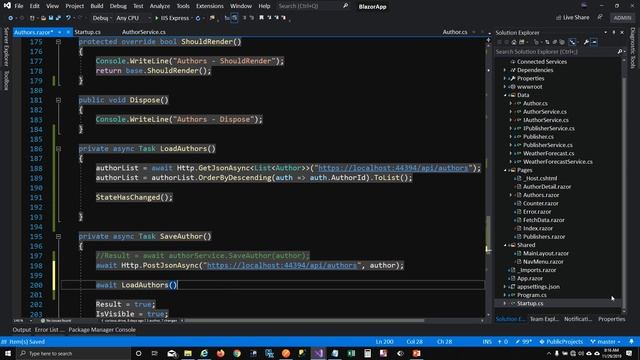Open the Debug configuration dropdown
This screenshot has height=360, width=640.
pyautogui.click(x=102, y=18)
